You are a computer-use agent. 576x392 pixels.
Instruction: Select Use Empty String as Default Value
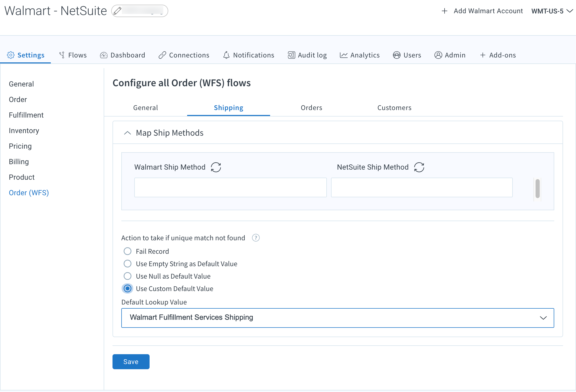click(x=128, y=264)
